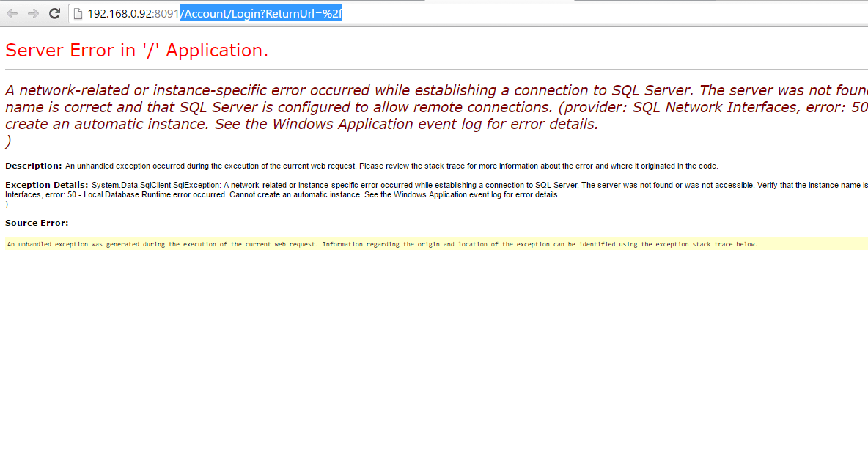Click the closing parenthesis line under the error paragraph
Viewport: 868px width, 462px height.
point(8,139)
